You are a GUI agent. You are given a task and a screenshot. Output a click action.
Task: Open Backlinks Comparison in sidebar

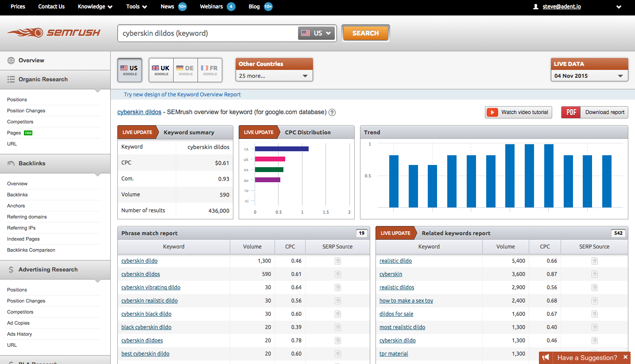pyautogui.click(x=31, y=250)
